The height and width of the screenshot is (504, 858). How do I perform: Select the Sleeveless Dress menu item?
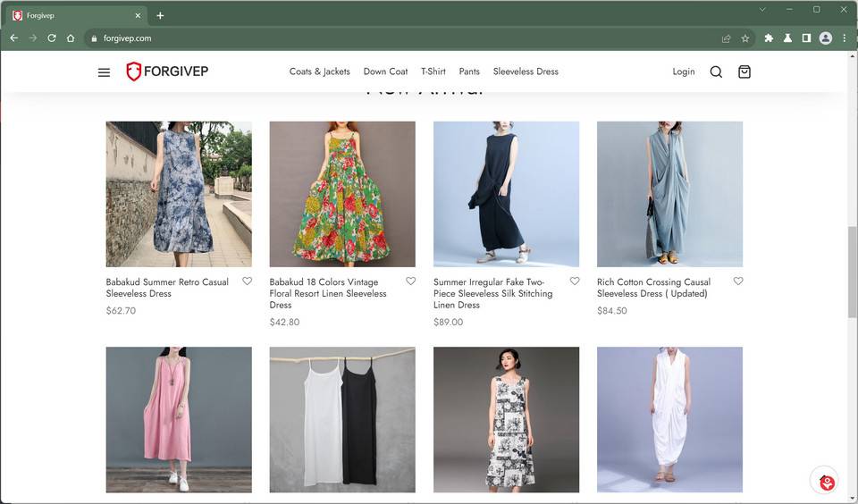(x=526, y=71)
